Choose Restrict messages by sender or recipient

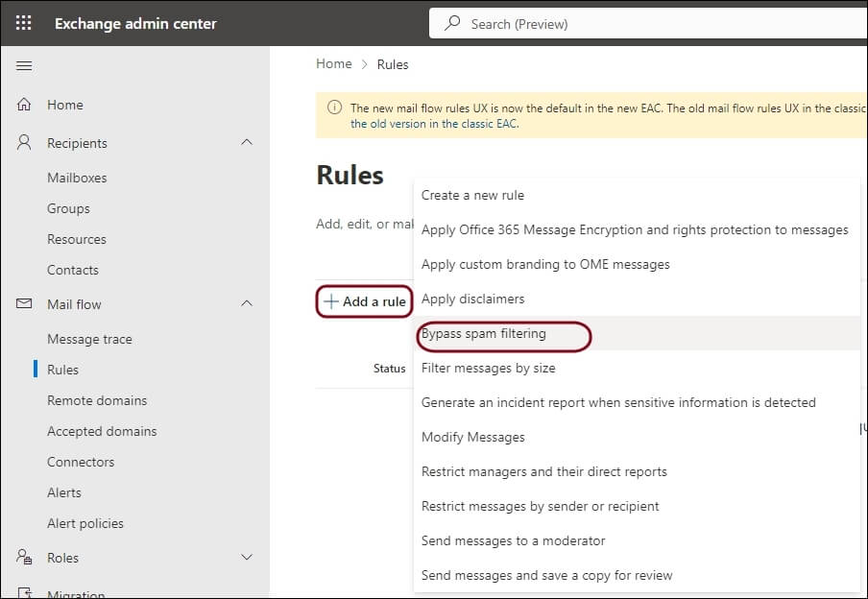pyautogui.click(x=541, y=506)
